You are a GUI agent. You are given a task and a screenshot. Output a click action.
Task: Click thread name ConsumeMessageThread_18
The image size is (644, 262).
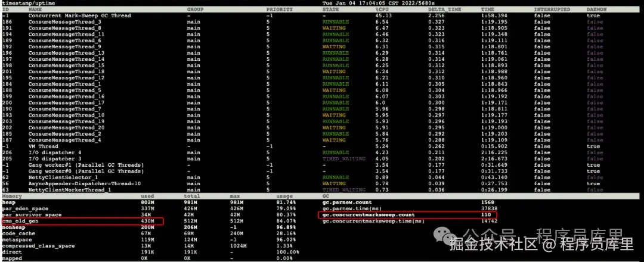pos(66,71)
